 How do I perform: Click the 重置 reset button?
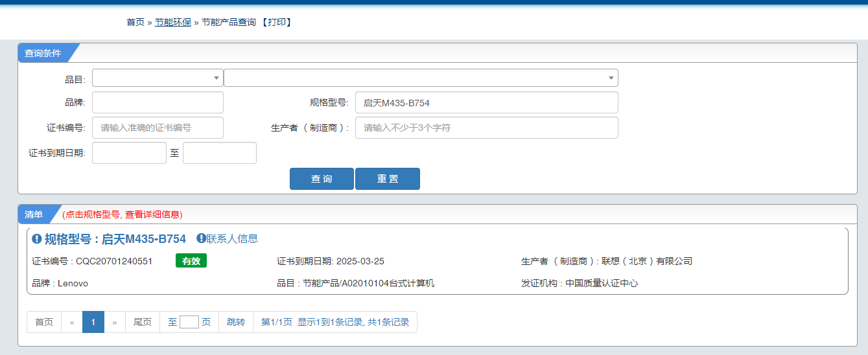coord(388,179)
